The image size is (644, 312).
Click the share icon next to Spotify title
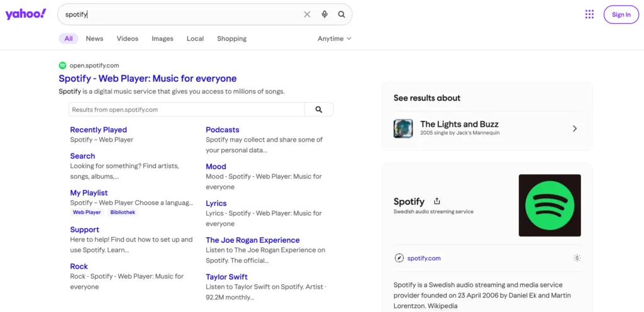point(437,201)
